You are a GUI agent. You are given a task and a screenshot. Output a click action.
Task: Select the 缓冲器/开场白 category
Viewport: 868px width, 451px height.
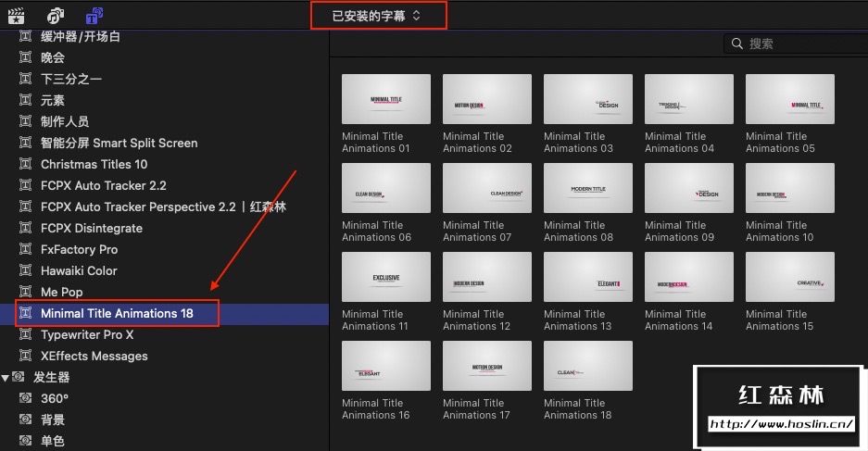(x=81, y=36)
